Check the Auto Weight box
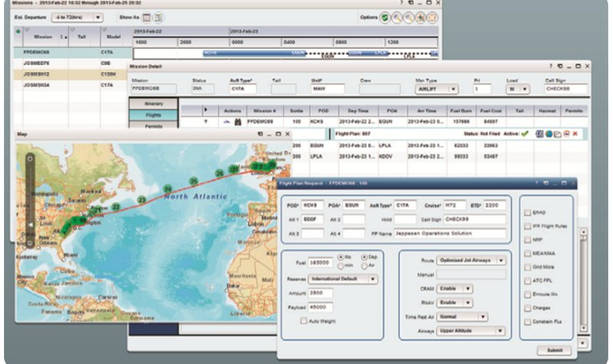The height and width of the screenshot is (364, 613). click(304, 320)
